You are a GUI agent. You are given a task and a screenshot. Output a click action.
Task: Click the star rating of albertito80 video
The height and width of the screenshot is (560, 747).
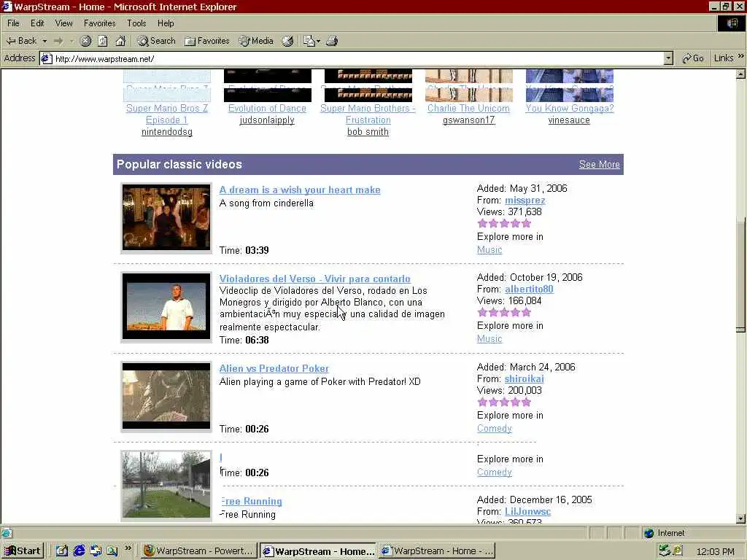coord(504,313)
